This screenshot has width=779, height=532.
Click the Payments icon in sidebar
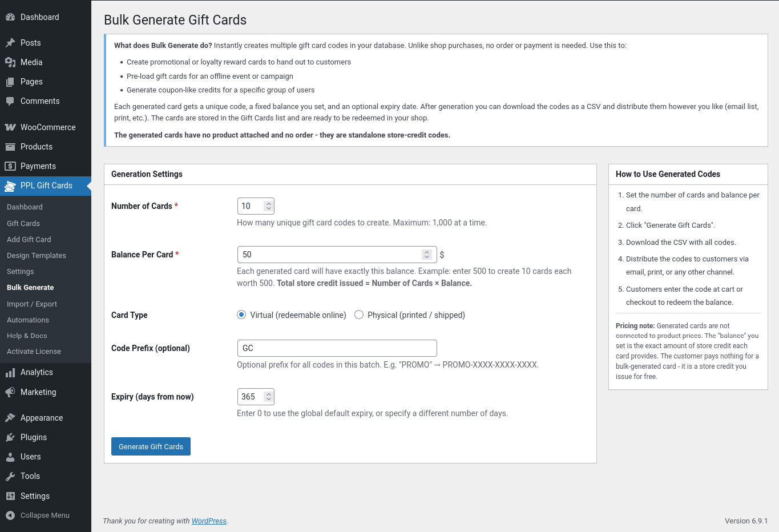click(x=10, y=166)
